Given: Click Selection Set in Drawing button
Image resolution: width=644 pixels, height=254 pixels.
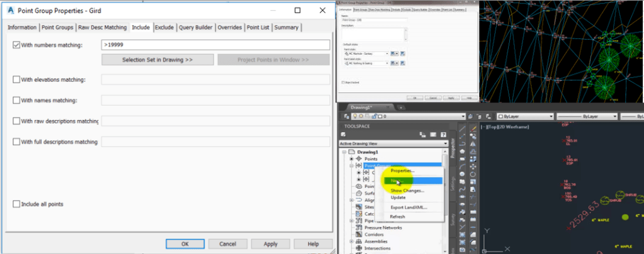Looking at the screenshot, I should 157,60.
